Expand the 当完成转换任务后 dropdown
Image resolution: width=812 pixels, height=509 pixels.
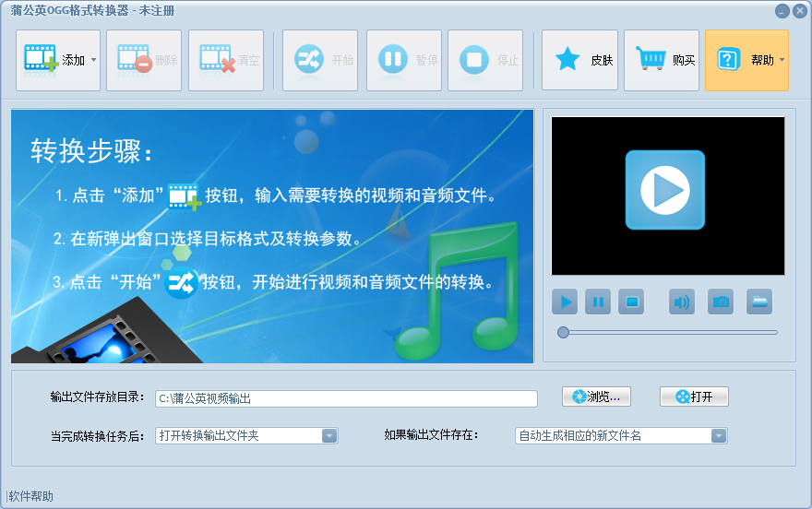pyautogui.click(x=328, y=436)
